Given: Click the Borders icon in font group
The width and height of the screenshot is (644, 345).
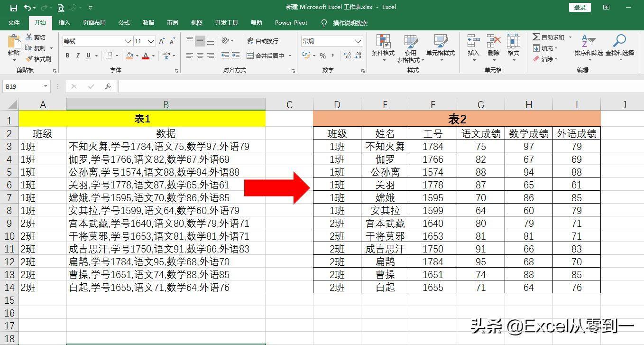Looking at the screenshot, I should 109,56.
